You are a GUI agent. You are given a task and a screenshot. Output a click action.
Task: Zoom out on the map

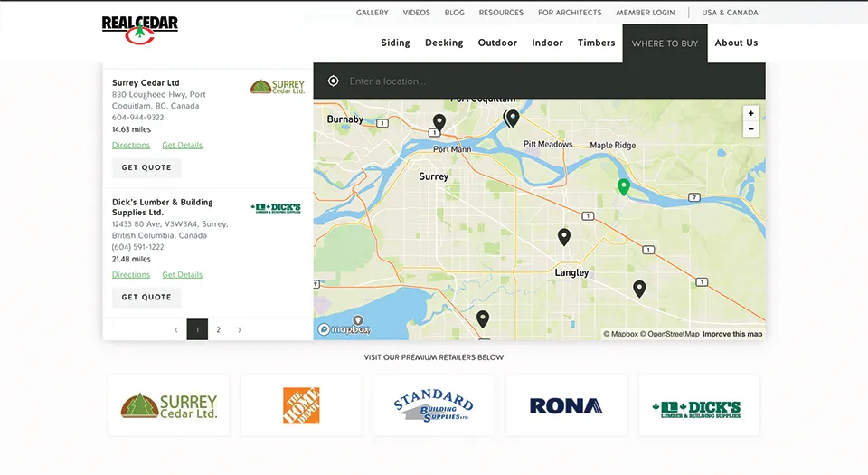750,129
